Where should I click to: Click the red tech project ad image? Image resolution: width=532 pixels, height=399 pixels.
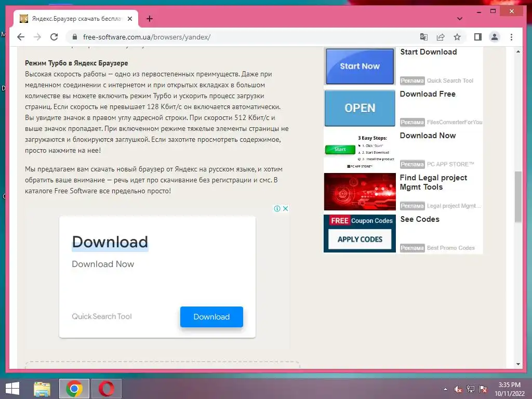(360, 192)
